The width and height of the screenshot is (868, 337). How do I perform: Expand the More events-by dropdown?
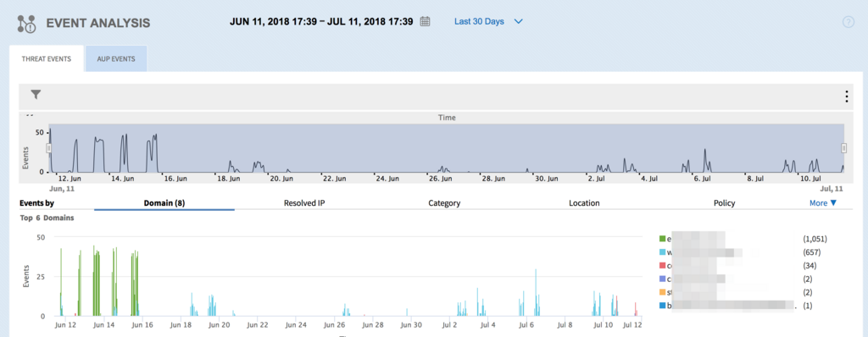click(823, 203)
